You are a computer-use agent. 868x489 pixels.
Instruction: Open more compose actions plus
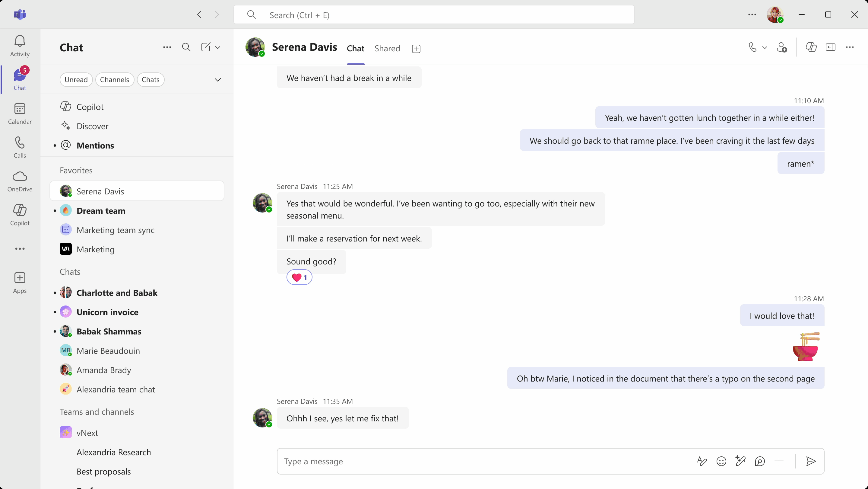click(x=779, y=461)
